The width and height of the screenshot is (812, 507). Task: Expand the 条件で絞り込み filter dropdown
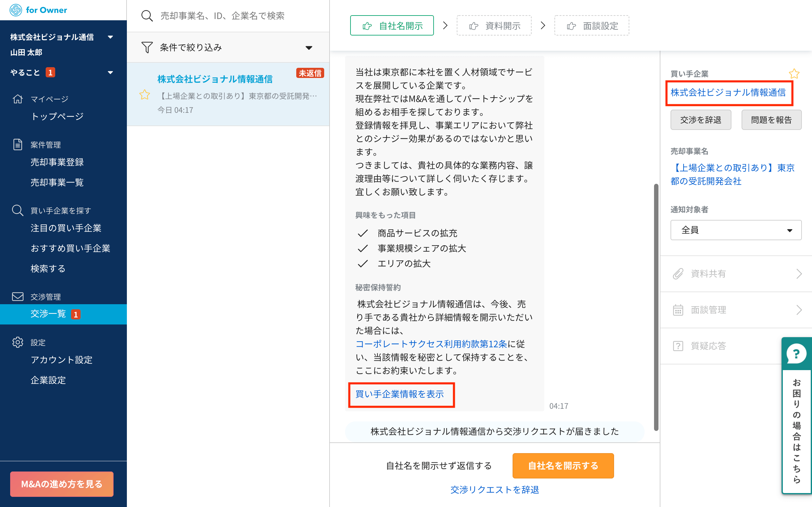coord(309,48)
